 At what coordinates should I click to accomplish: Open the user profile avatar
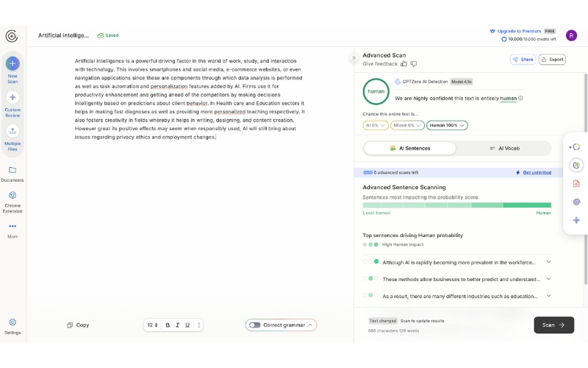(571, 35)
